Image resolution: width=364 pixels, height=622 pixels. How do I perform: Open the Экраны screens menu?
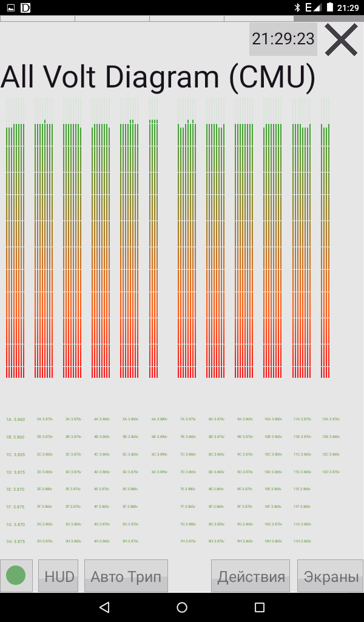point(331,576)
